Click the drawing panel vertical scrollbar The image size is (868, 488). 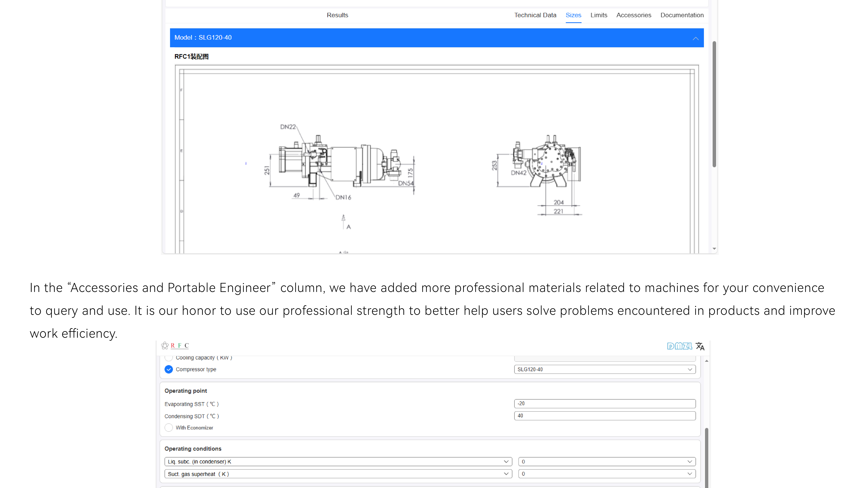coord(714,104)
